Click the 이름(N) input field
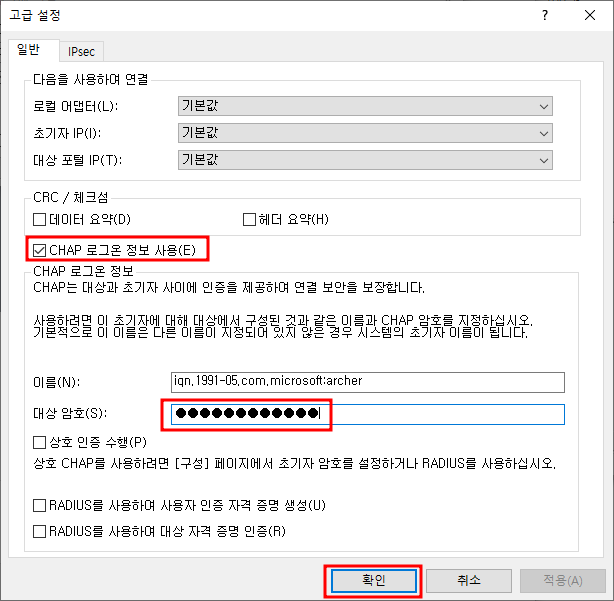Viewport: 614px width, 601px height. [368, 382]
